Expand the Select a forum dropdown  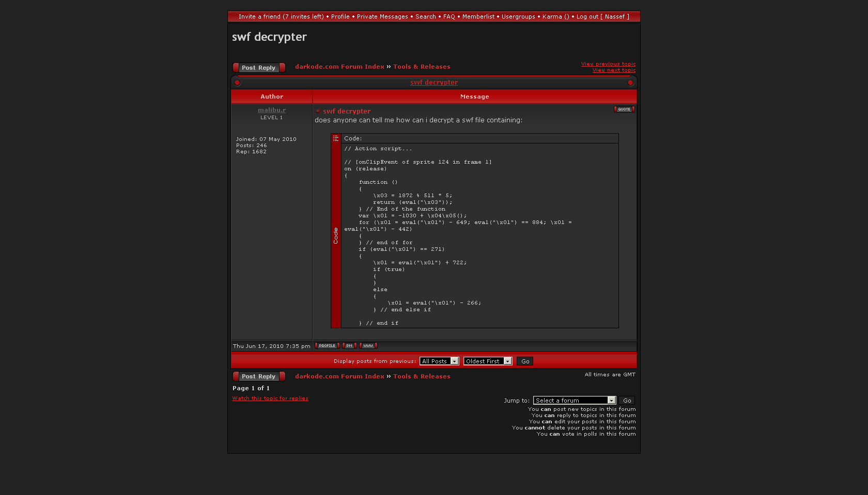tap(574, 401)
